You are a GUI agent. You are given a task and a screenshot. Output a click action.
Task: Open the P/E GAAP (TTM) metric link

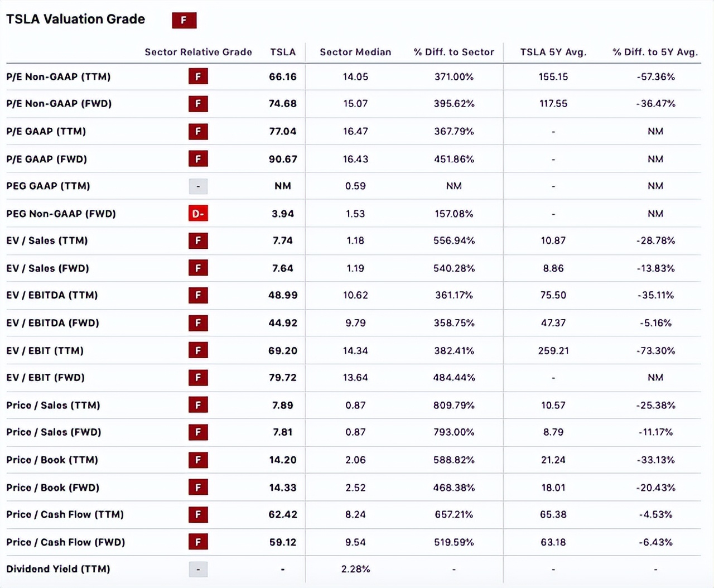[46, 132]
